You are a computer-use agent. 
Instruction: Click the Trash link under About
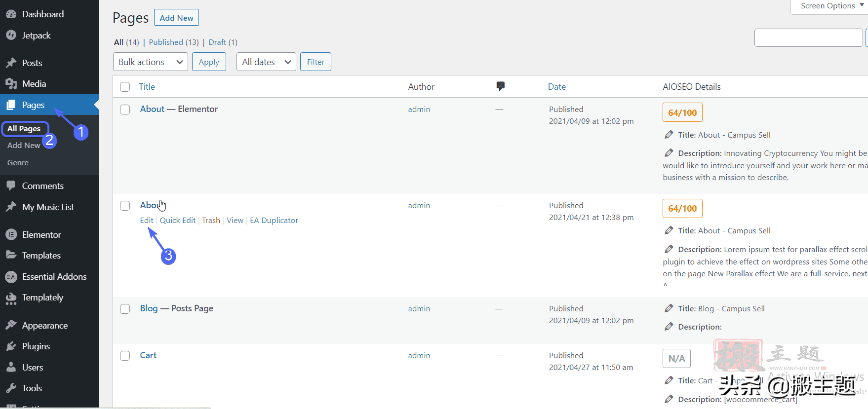click(211, 220)
